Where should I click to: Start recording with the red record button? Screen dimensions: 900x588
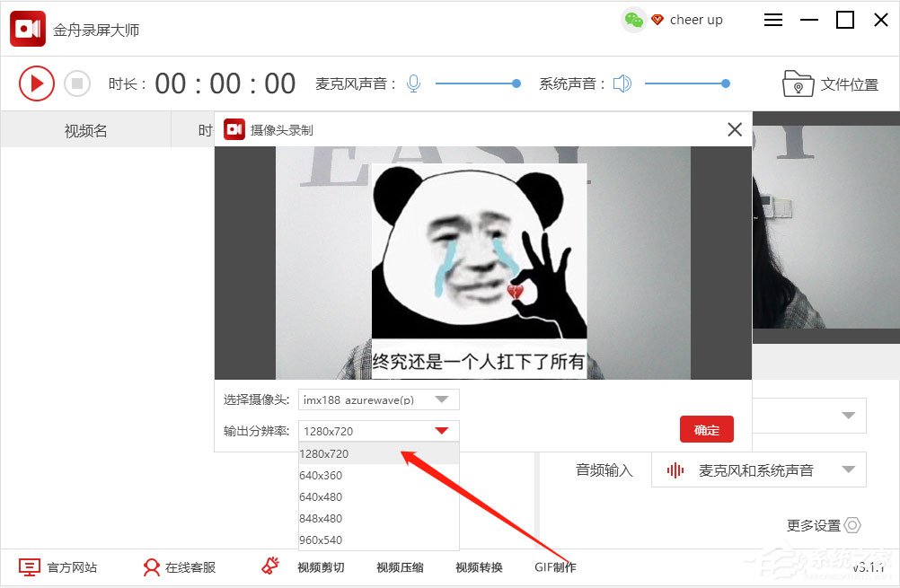pos(37,83)
